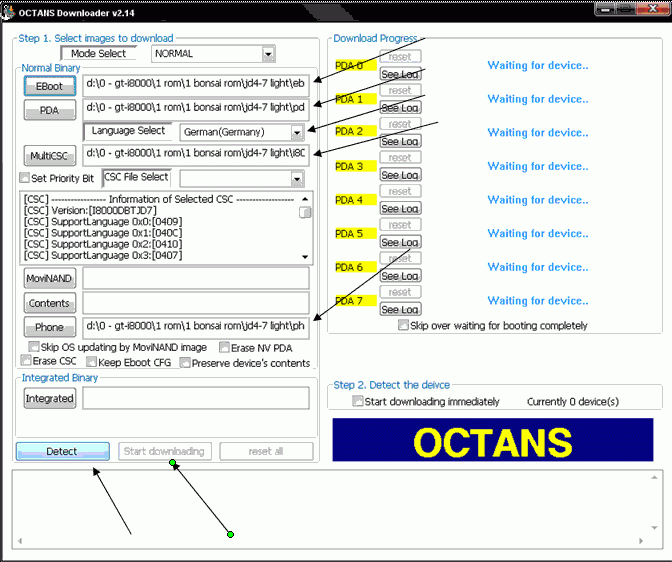Toggle Skip over waiting for booting completely

point(403,325)
